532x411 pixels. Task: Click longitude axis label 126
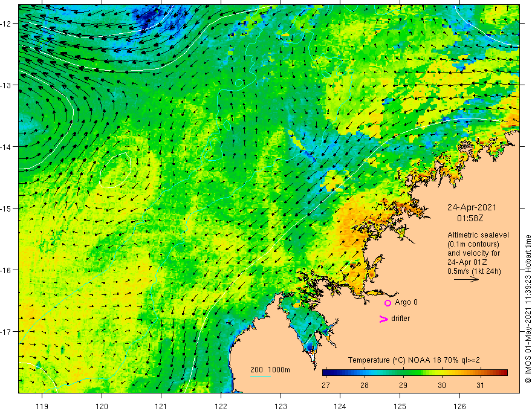click(459, 407)
